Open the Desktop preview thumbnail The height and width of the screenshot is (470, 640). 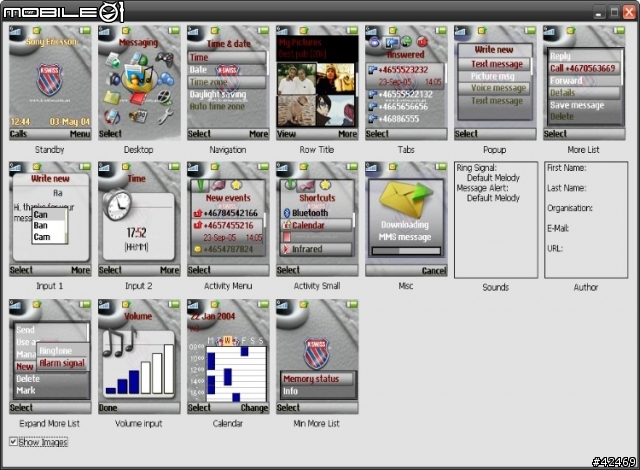tap(139, 83)
